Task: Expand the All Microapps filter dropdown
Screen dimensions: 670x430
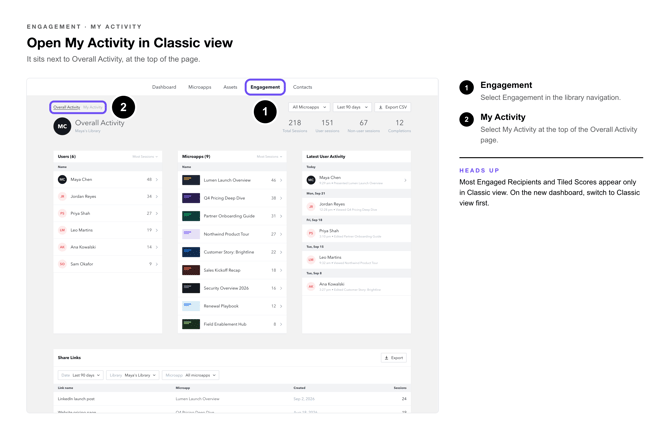Action: point(309,107)
